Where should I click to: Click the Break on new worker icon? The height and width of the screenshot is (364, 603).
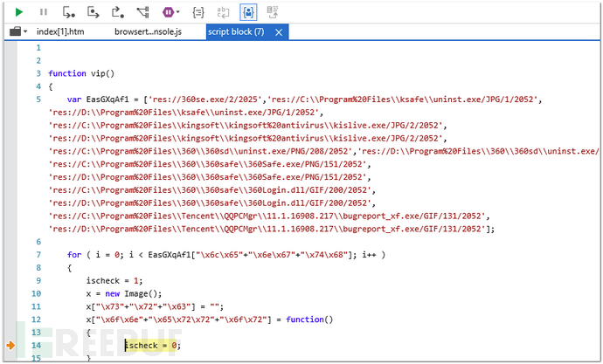[142, 12]
